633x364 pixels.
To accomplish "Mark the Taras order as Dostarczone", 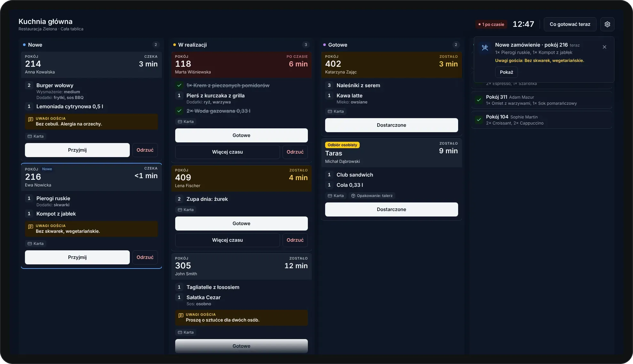I will click(x=391, y=209).
